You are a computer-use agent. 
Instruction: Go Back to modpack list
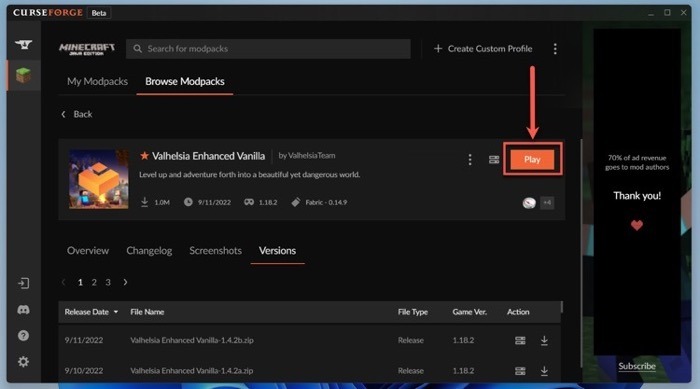click(77, 114)
